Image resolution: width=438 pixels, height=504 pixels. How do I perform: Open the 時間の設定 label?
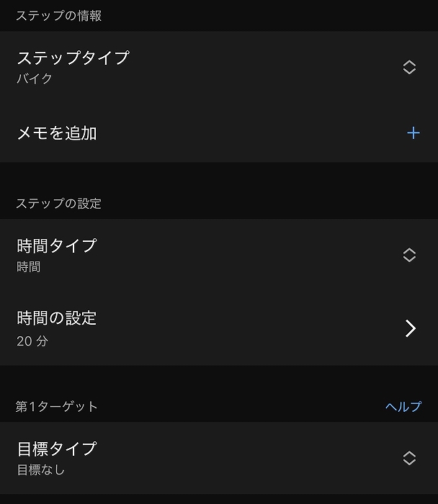tap(56, 318)
